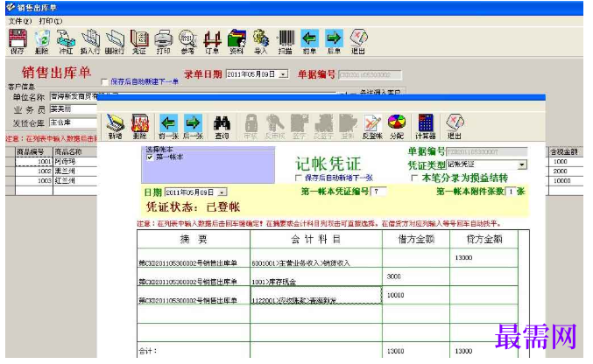Open the 录单日期 date dropdown
This screenshot has width=593, height=364.
click(x=284, y=74)
